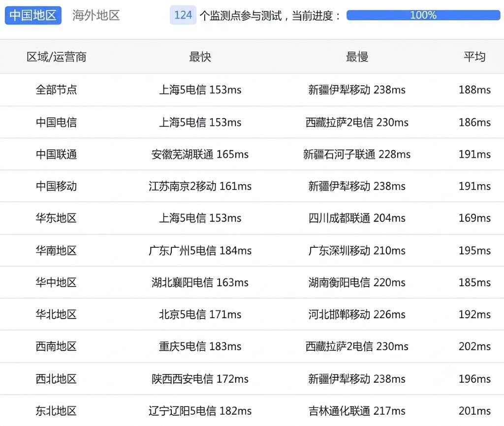Click 个监测点参与测试，当前进度 label
Screen dimensions: 504x426
(x=270, y=15)
